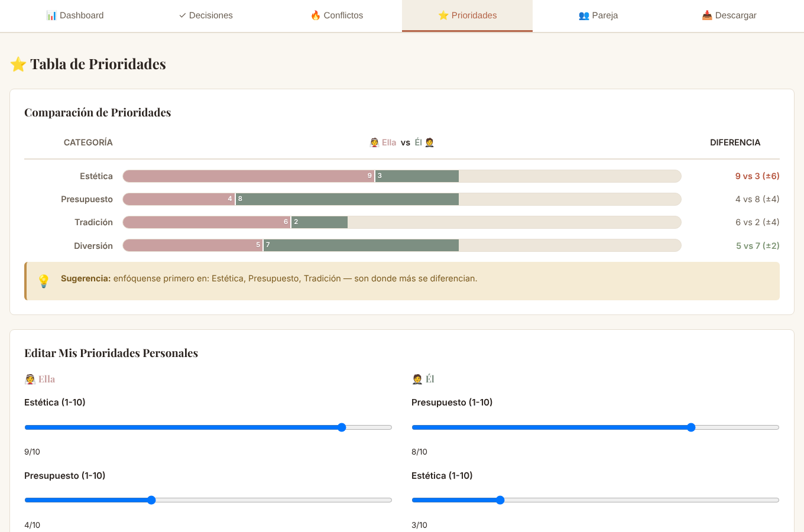Click the bride icon above Ella's sliders
The width and height of the screenshot is (804, 532).
(x=30, y=379)
